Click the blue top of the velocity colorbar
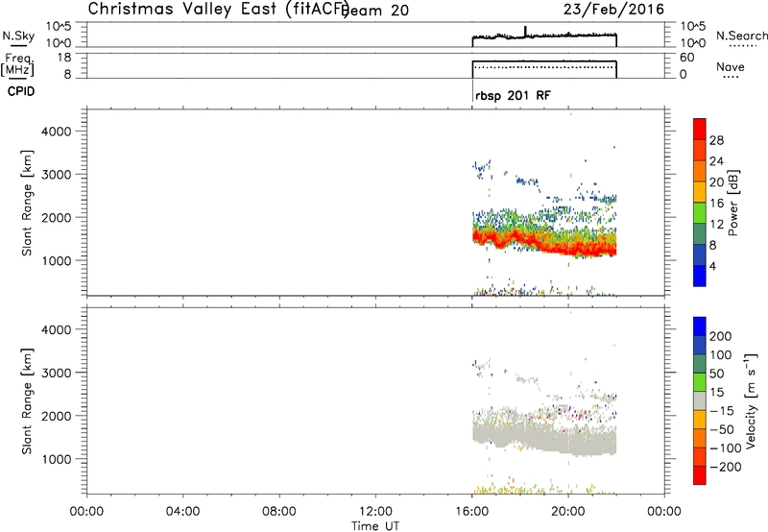The height and width of the screenshot is (532, 768). 700,326
